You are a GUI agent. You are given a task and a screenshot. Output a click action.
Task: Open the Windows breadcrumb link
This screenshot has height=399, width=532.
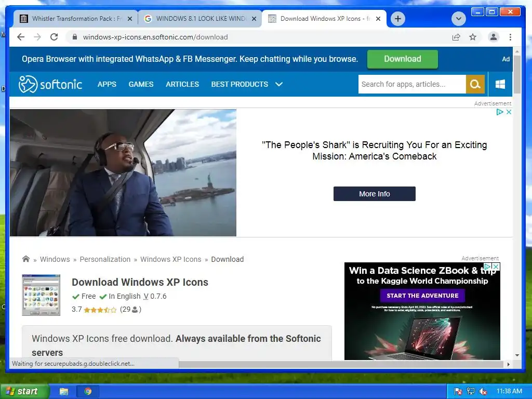pos(55,259)
